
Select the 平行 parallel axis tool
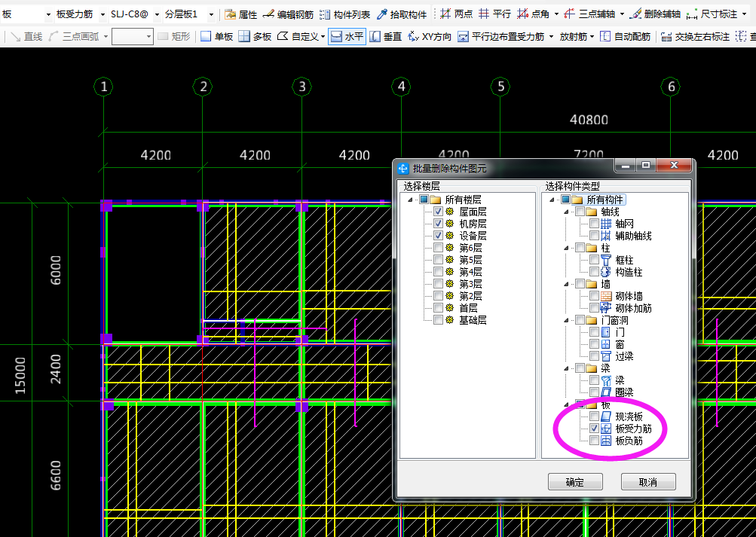tap(494, 14)
